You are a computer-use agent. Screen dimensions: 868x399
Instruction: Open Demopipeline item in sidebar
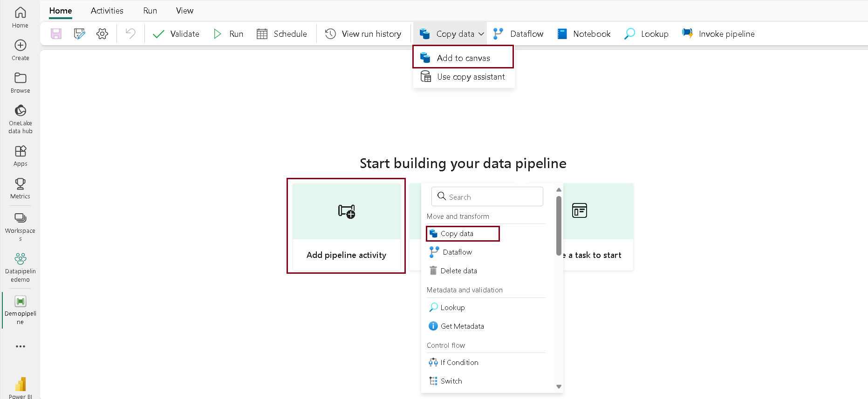pyautogui.click(x=20, y=310)
